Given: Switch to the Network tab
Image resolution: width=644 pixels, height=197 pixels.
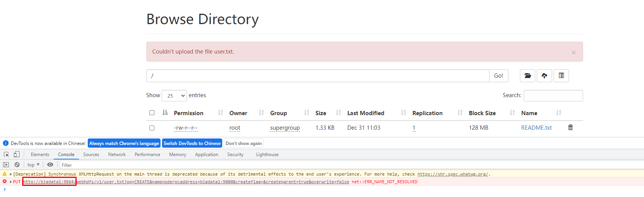Looking at the screenshot, I should point(117,155).
